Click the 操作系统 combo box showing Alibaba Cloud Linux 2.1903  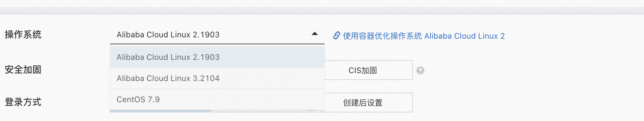click(217, 35)
